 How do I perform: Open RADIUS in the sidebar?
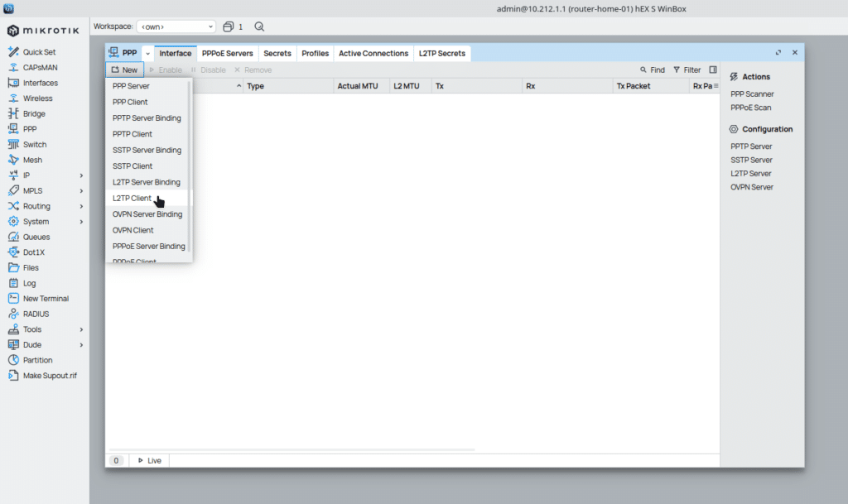(36, 314)
